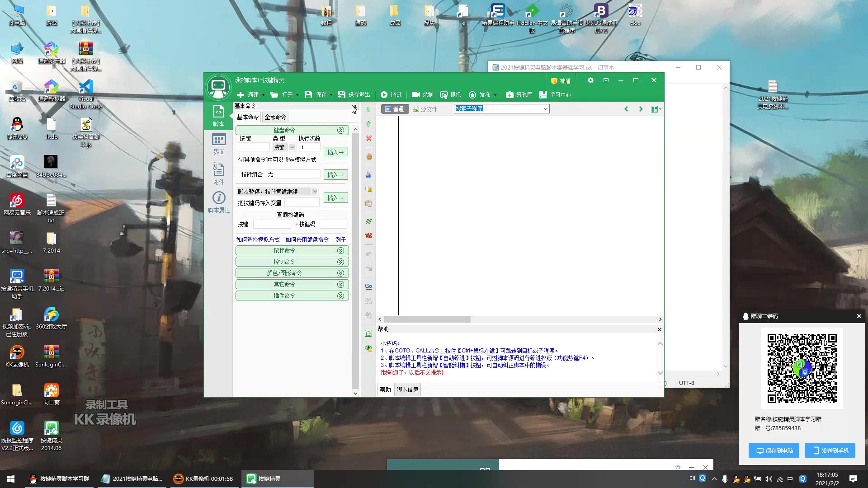Open 脚本属性 in left sidebar

(x=218, y=202)
